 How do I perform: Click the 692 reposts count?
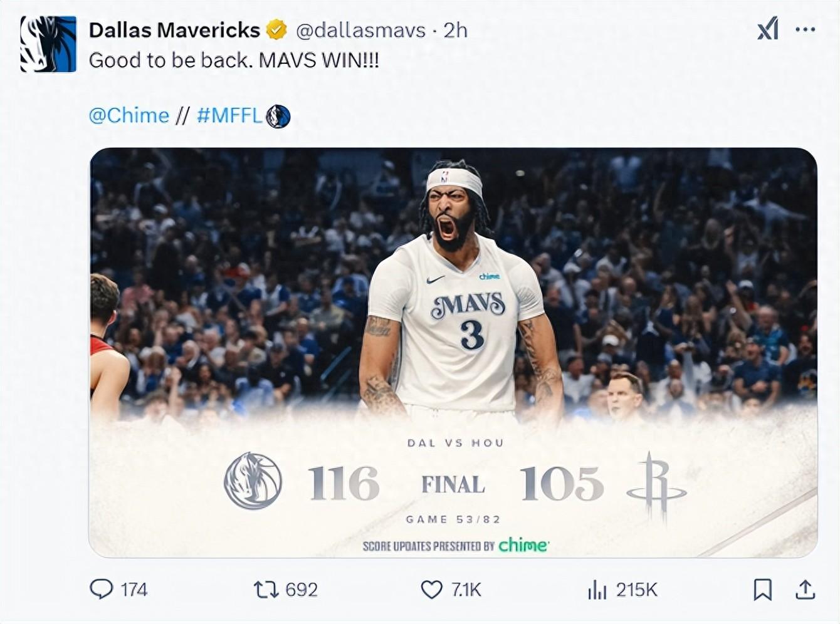302,590
